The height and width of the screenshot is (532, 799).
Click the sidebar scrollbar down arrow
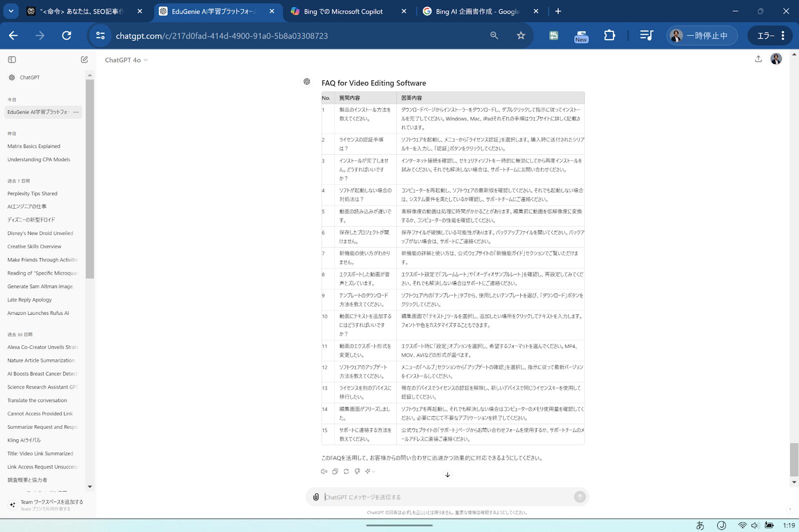(x=90, y=487)
